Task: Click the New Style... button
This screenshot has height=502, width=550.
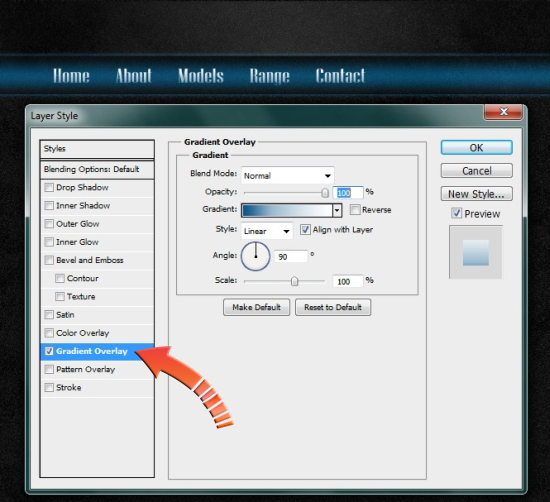Action: click(476, 194)
